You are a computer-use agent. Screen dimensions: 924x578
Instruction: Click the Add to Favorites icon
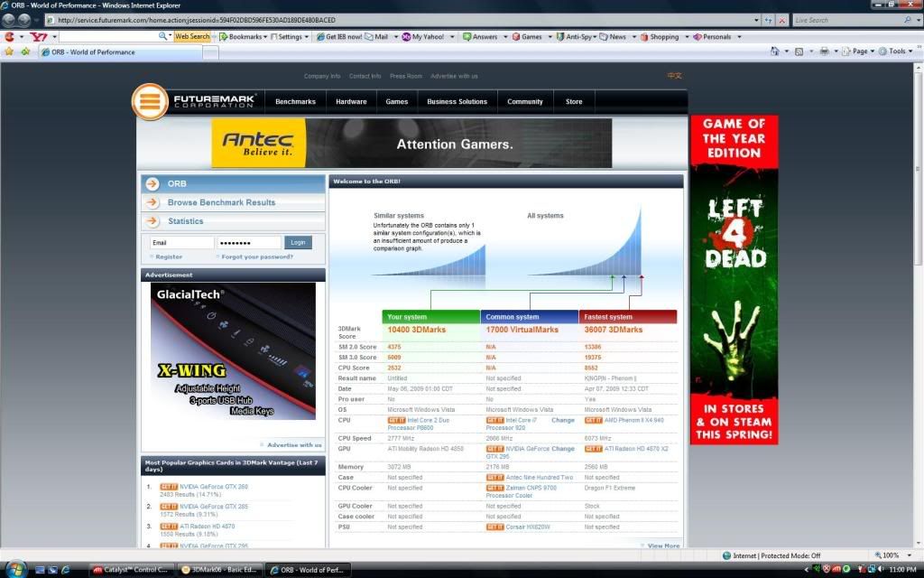click(25, 51)
